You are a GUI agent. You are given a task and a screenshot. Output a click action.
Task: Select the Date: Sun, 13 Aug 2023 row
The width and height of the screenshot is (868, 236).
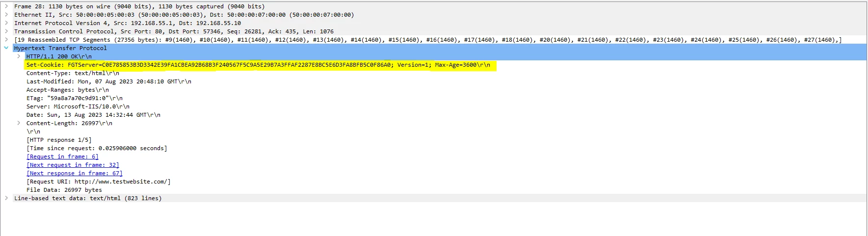[93, 115]
